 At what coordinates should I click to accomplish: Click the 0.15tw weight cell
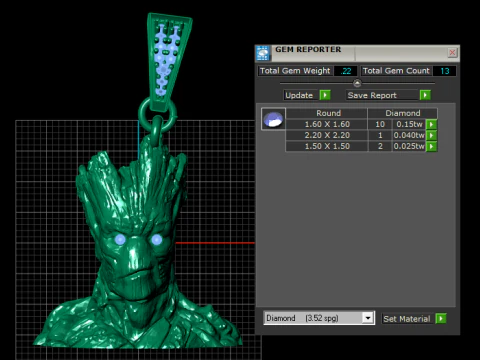pyautogui.click(x=409, y=124)
